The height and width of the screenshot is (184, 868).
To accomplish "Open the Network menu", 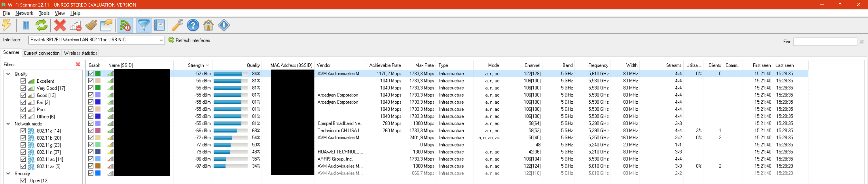I will (24, 13).
